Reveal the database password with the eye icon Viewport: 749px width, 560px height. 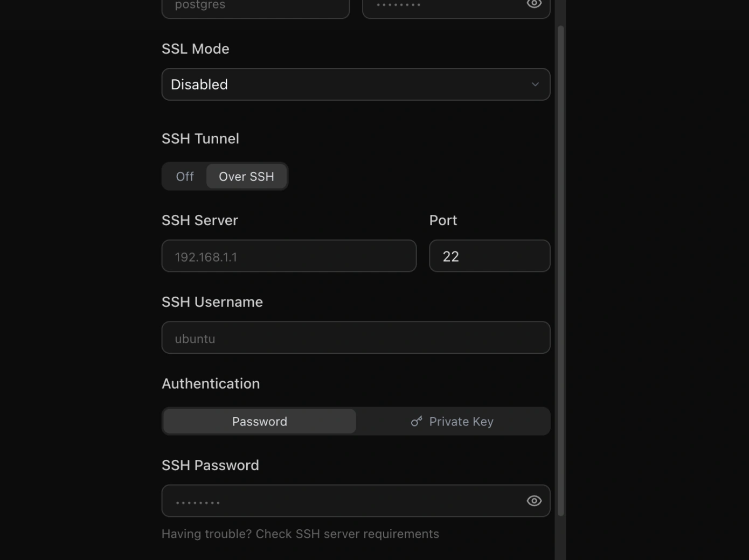(534, 4)
